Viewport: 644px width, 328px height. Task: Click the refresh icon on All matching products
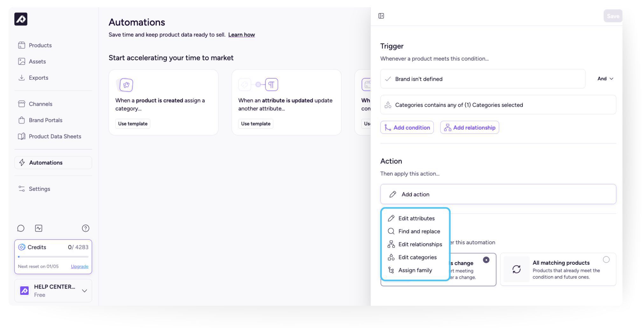[516, 269]
